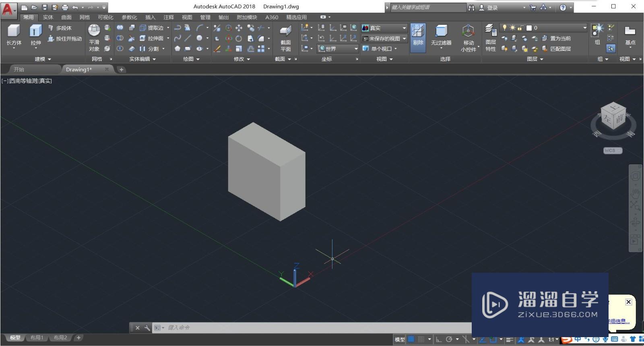Click the white layer color swatch
644x346 pixels.
pos(529,28)
